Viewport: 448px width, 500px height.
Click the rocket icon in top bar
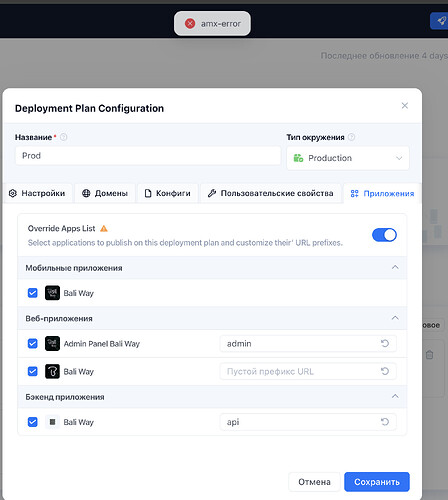[441, 21]
